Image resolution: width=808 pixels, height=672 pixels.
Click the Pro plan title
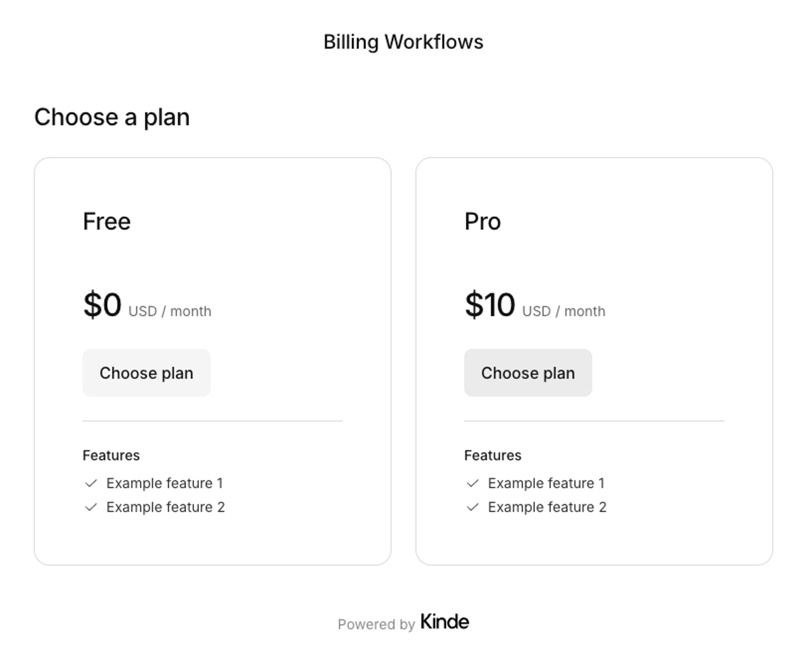click(x=483, y=221)
